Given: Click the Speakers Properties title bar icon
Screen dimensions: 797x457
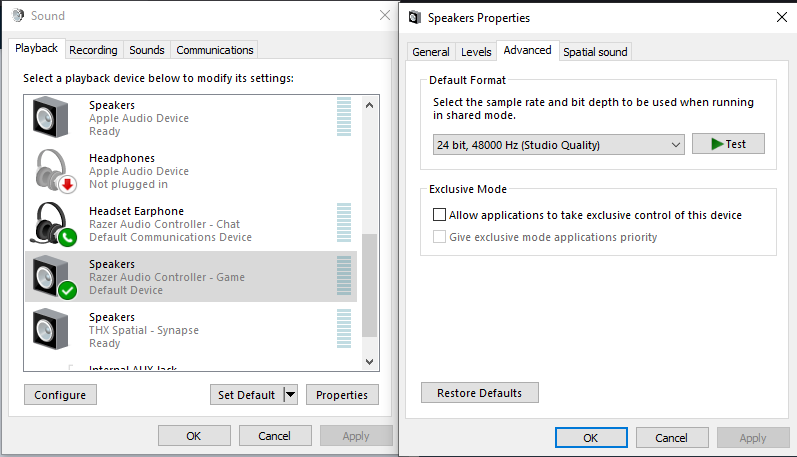Looking at the screenshot, I should (x=414, y=17).
